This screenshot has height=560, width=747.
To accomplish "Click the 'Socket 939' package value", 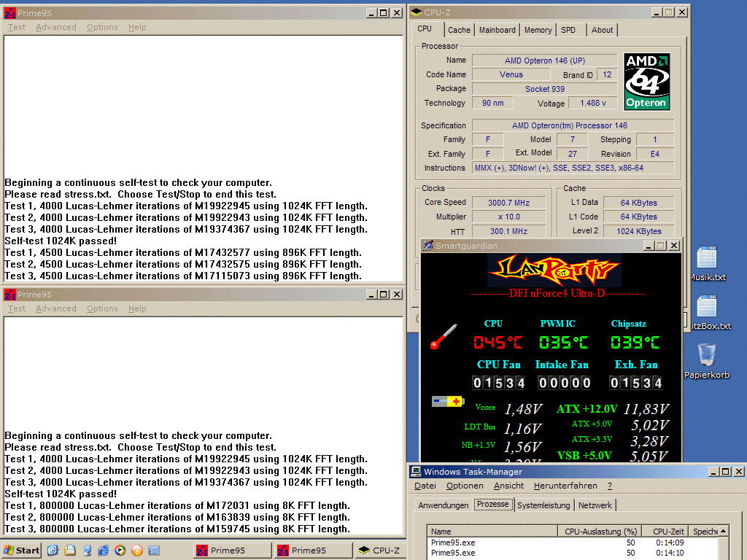I will coord(544,89).
